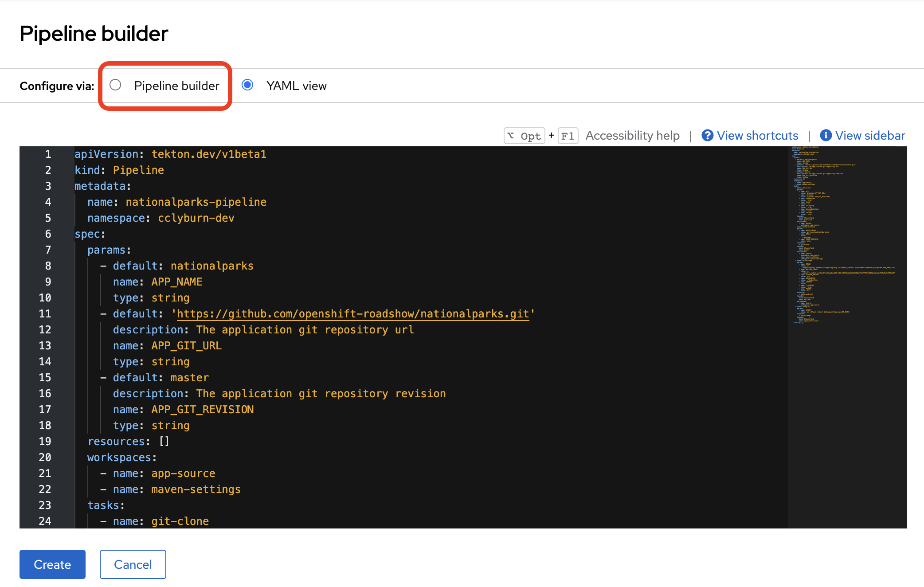Click 'resources: []' line
924x587 pixels.
(x=129, y=442)
